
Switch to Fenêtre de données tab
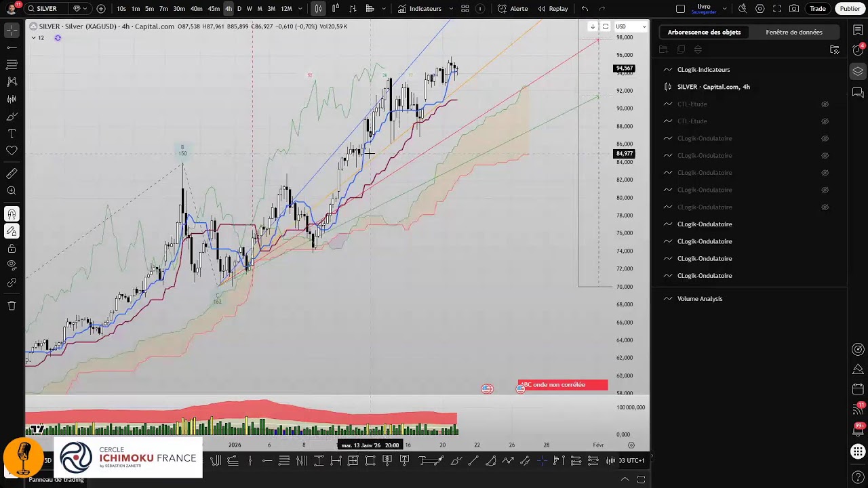point(794,32)
